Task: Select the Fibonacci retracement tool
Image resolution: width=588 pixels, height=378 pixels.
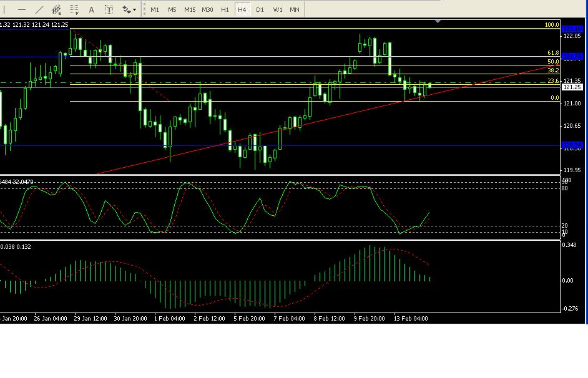Action: (74, 9)
